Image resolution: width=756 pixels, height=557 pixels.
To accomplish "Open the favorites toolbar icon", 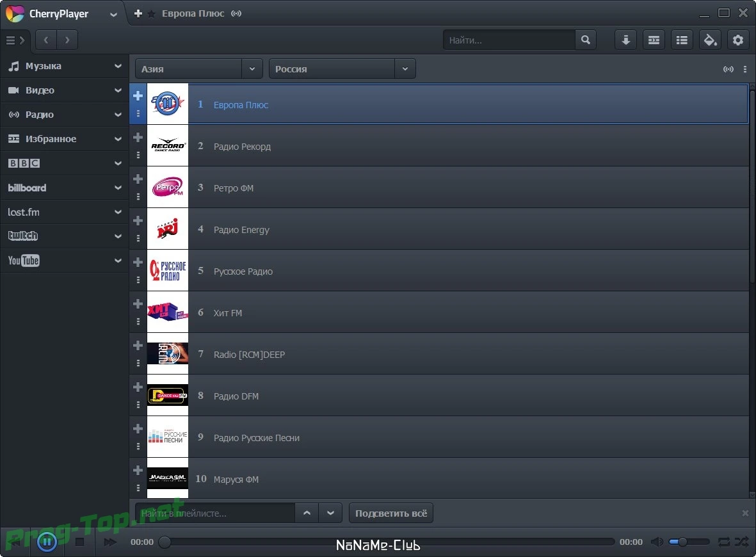I will tap(654, 40).
